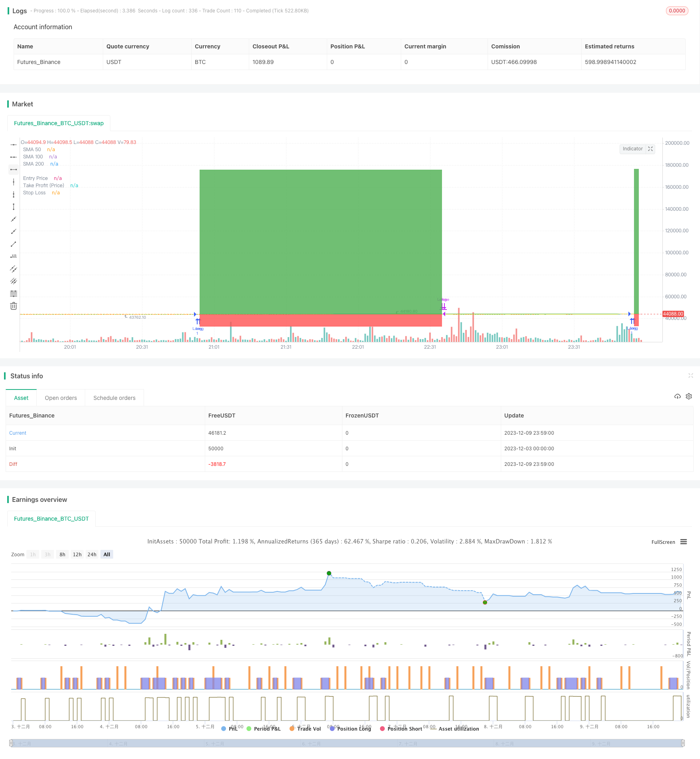Open the earnings chart hamburger menu
This screenshot has width=700, height=759.
coord(684,542)
